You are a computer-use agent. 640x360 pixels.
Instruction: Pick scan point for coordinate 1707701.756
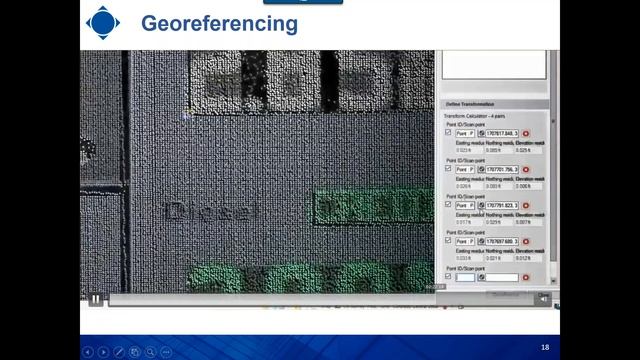coord(481,169)
